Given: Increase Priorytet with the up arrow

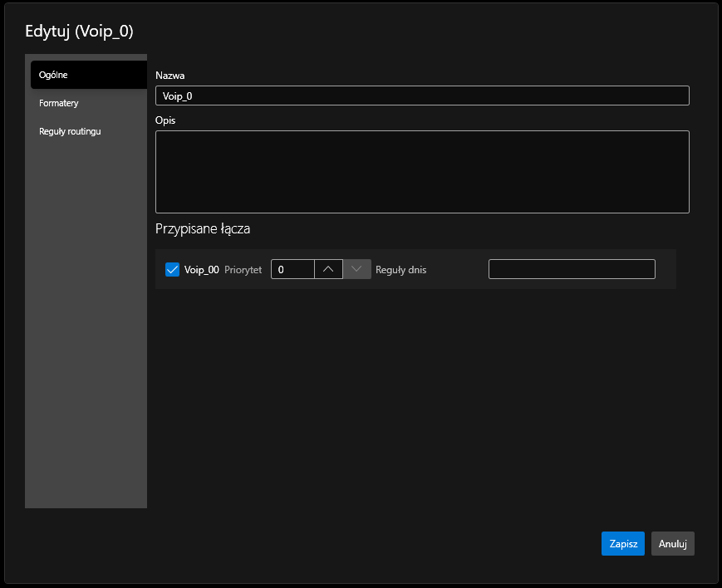Looking at the screenshot, I should coord(328,269).
